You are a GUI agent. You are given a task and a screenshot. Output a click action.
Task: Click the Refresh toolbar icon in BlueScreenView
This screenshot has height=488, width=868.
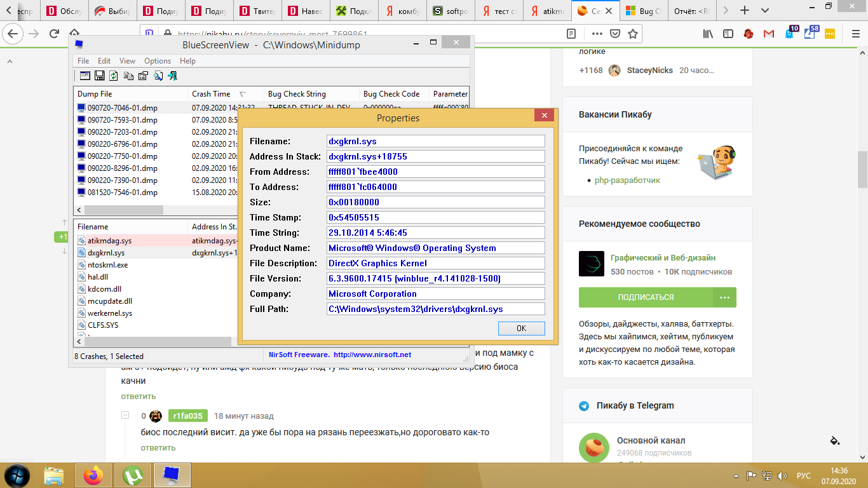coord(114,76)
